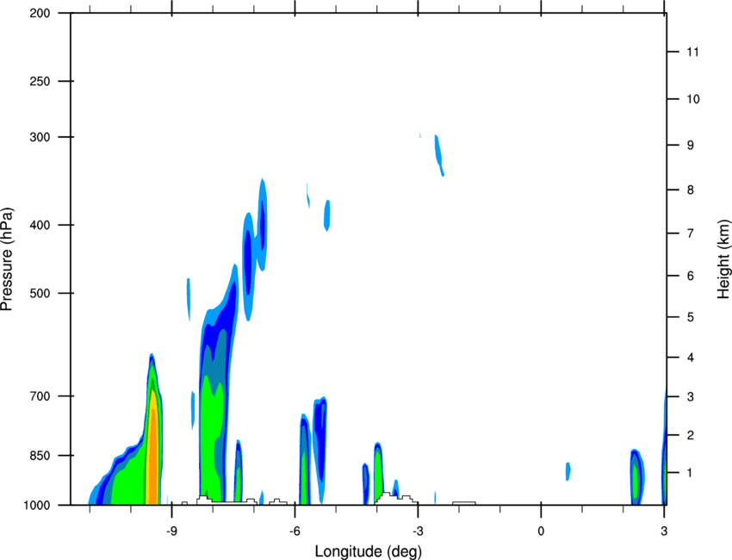This screenshot has width=732, height=560.
Task: Select the 850 pressure tick label
Action: [40, 456]
